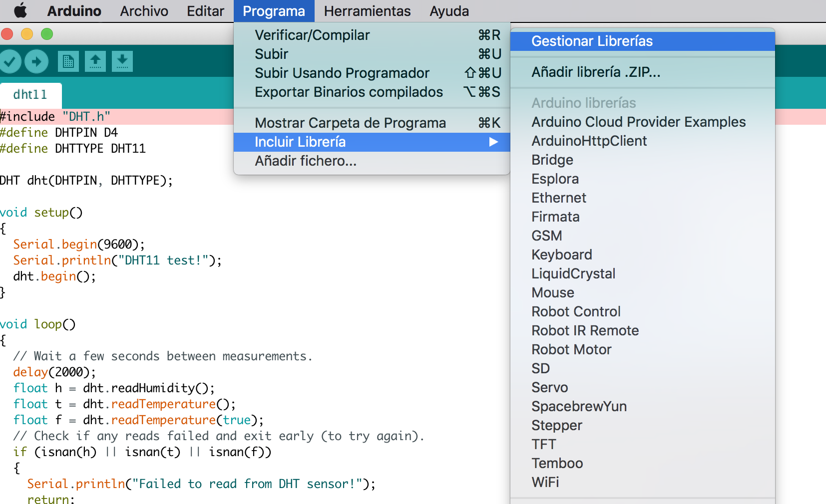Viewport: 826px width, 504px height.
Task: Expand the Incluir Librería submenu
Action: [x=372, y=142]
